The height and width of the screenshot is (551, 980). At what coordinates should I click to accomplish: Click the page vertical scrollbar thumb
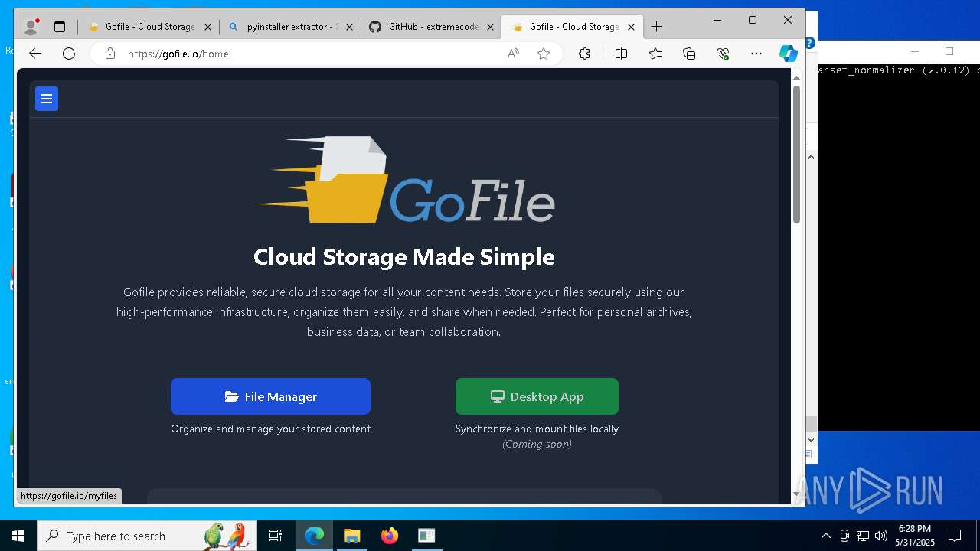tap(796, 153)
